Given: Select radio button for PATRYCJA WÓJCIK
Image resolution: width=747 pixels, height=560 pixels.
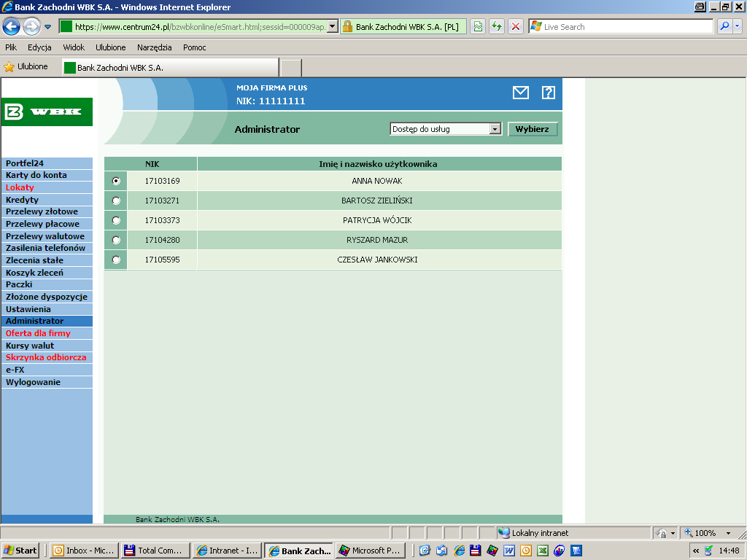Looking at the screenshot, I should 116,220.
